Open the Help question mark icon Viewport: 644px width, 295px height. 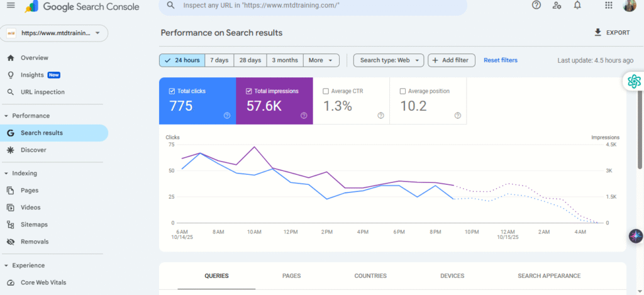coord(536,5)
